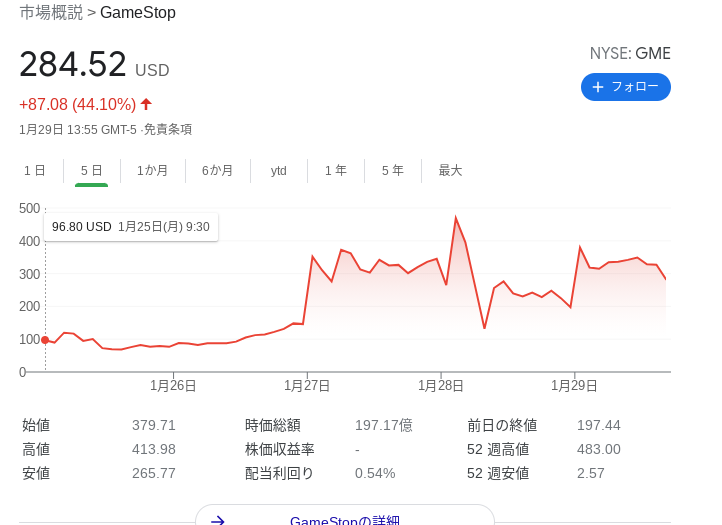Click the 96.80 USD chart tooltip
Viewport: 722px width, 525px height.
[x=131, y=227]
